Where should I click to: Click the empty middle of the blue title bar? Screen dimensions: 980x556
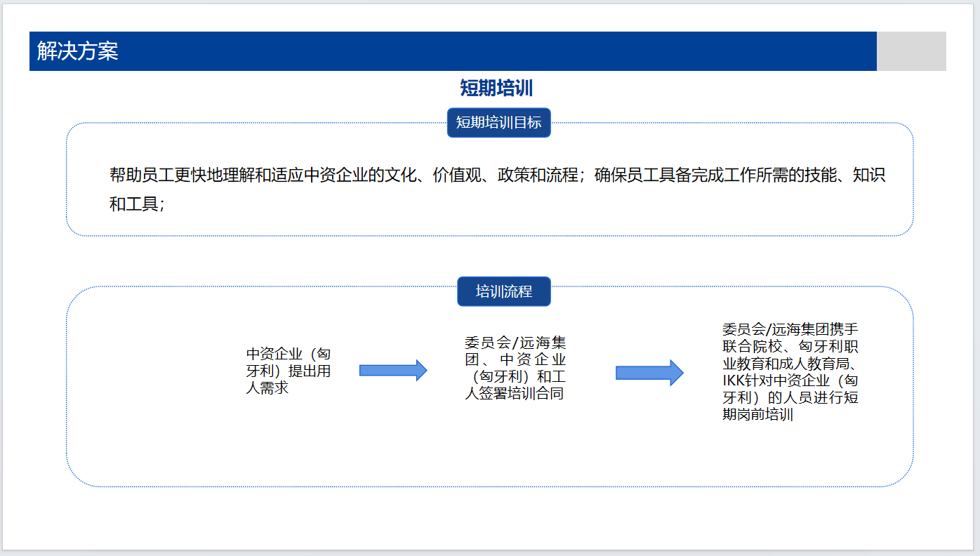tap(491, 51)
